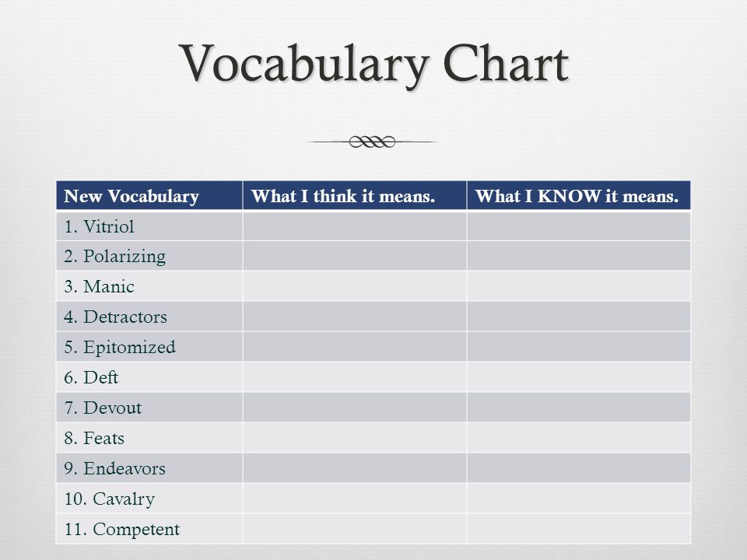The width and height of the screenshot is (747, 560).
Task: Click the '1. Vitriol' cell
Action: (x=149, y=226)
